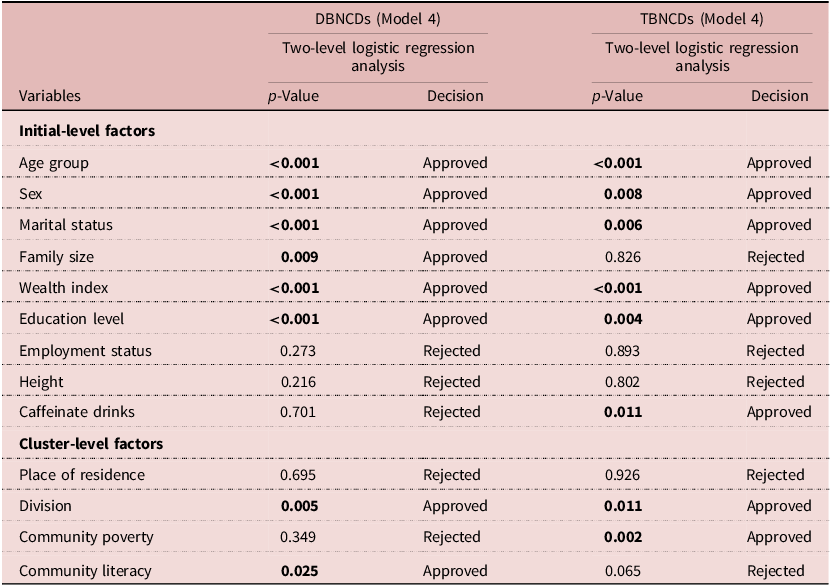Viewport: 831px width, 586px height.
Task: Select the Family size DBNCDs p-value 0.009
Action: coord(299,257)
